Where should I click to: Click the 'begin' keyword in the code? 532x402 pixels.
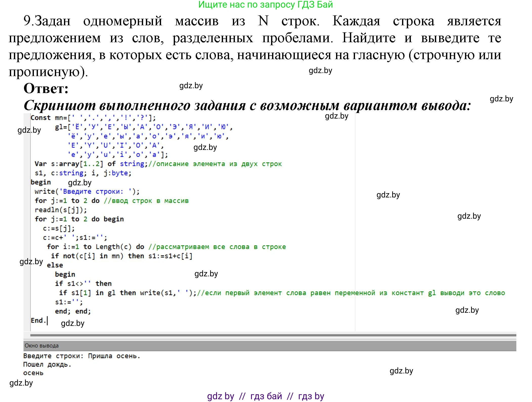(x=40, y=182)
